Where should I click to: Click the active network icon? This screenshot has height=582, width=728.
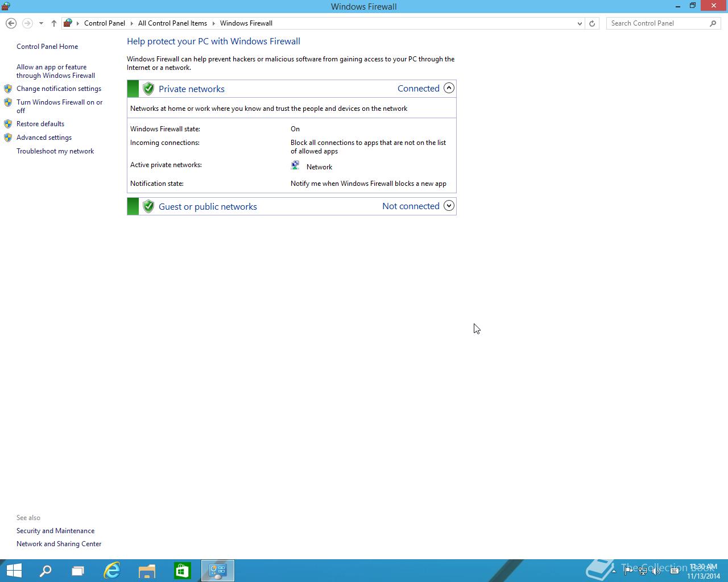295,165
